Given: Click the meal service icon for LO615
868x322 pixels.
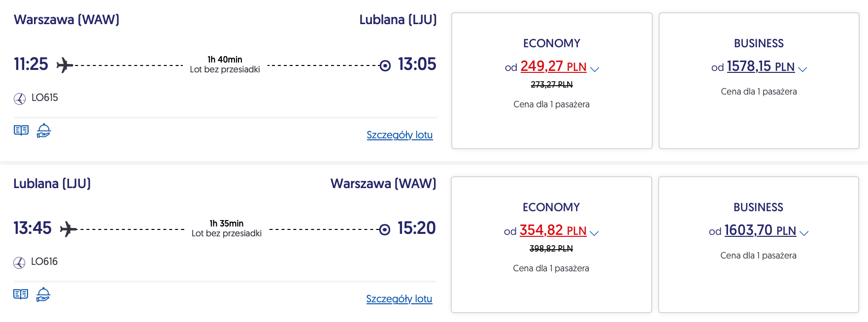Looking at the screenshot, I should pos(44,130).
